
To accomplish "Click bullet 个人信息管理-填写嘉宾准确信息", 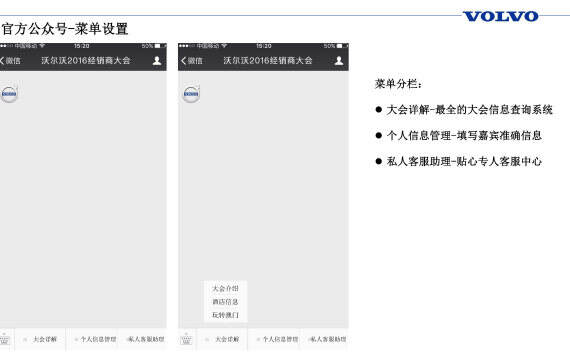I will pyautogui.click(x=459, y=136).
